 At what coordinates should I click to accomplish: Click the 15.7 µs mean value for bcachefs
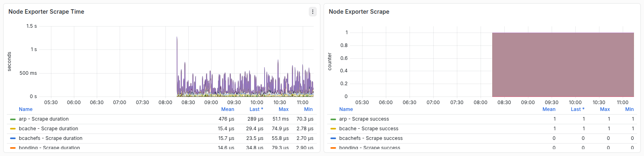pos(226,138)
